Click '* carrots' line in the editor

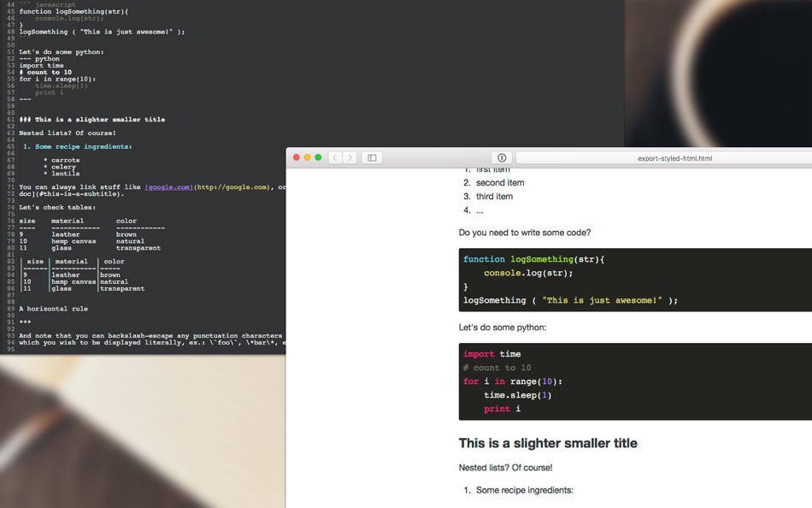point(62,160)
